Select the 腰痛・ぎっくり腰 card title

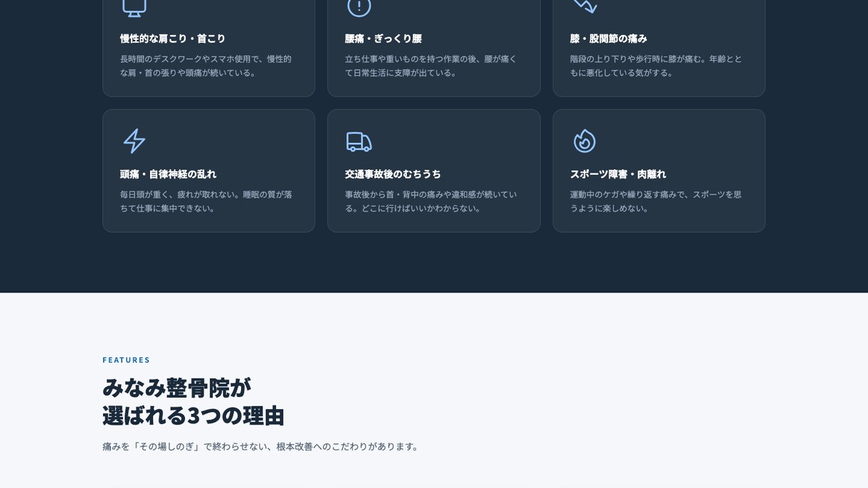[383, 38]
